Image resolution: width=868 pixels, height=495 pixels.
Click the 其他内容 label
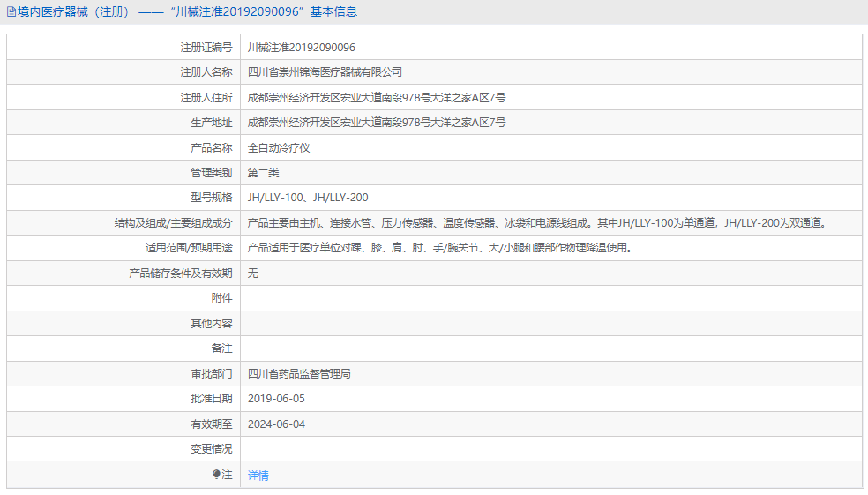coord(212,323)
